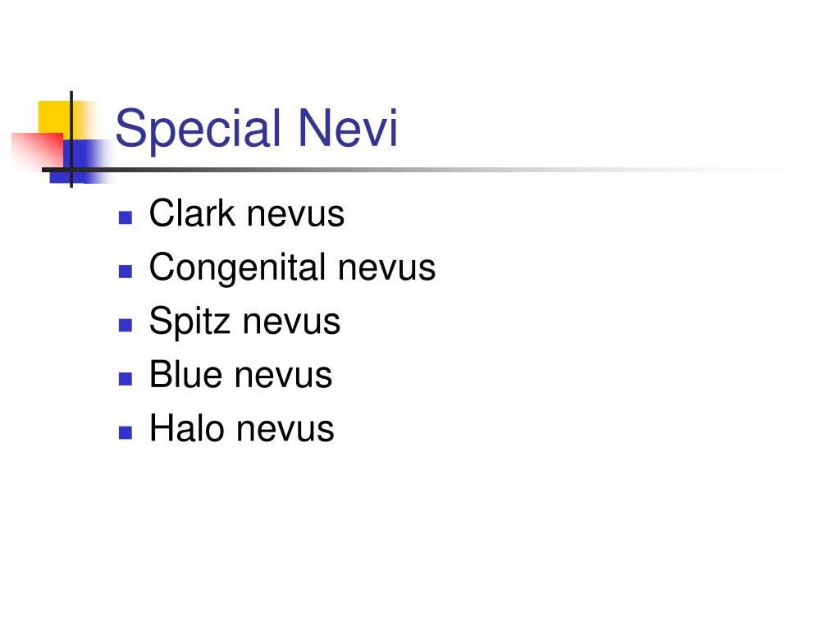Click the horizontal gradient line under the title
Image resolution: width=840 pixels, height=630 pixels.
pyautogui.click(x=428, y=170)
